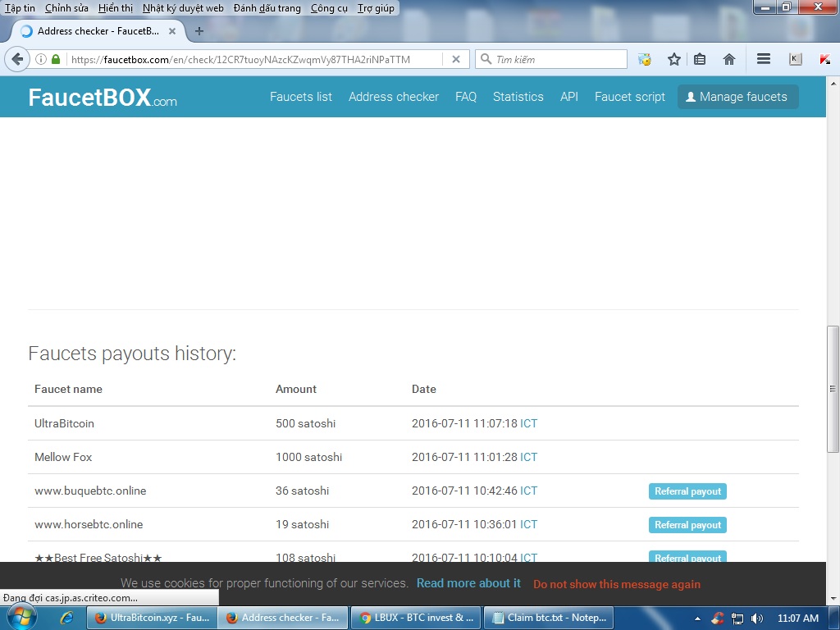The height and width of the screenshot is (630, 840).
Task: Switch to UltraBitcoin.xyz taskbar window
Action: point(152,618)
